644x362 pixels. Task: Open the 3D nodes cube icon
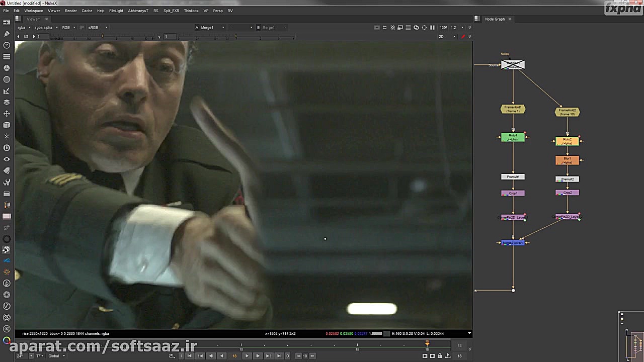coord(7,125)
